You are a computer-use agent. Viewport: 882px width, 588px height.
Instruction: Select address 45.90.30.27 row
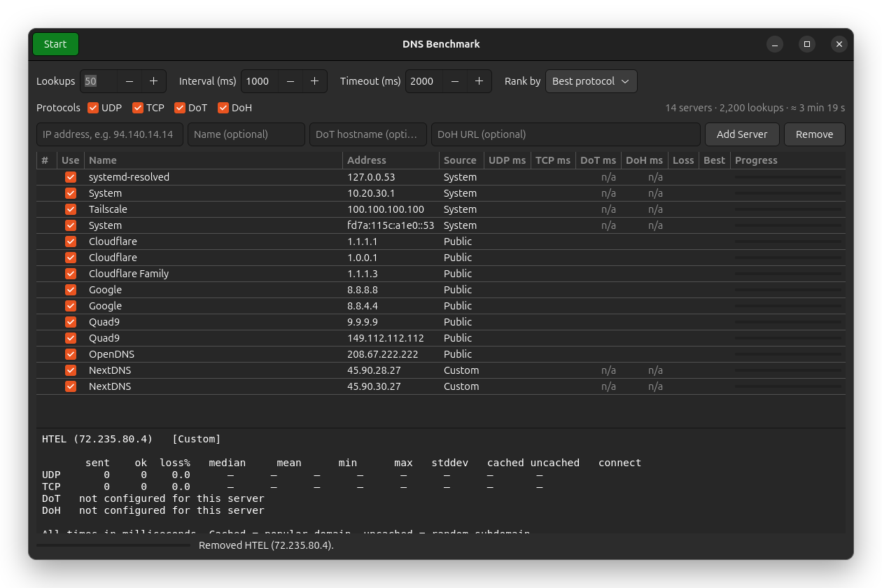click(374, 386)
